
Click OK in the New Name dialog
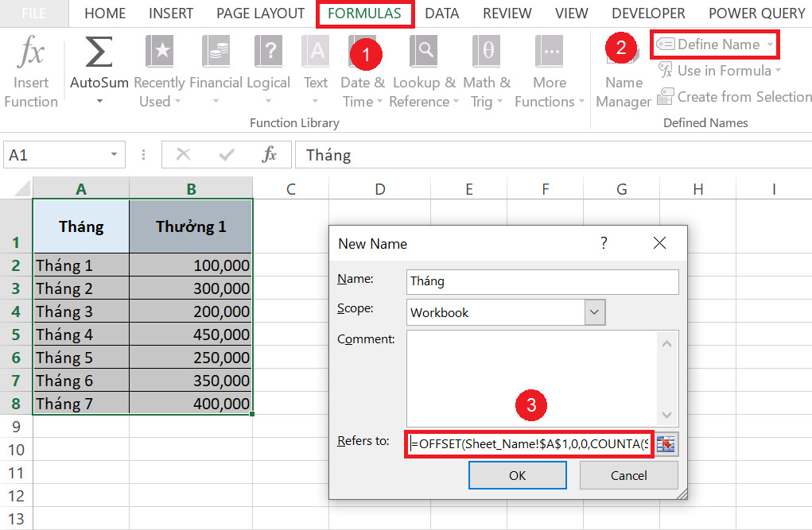(517, 474)
